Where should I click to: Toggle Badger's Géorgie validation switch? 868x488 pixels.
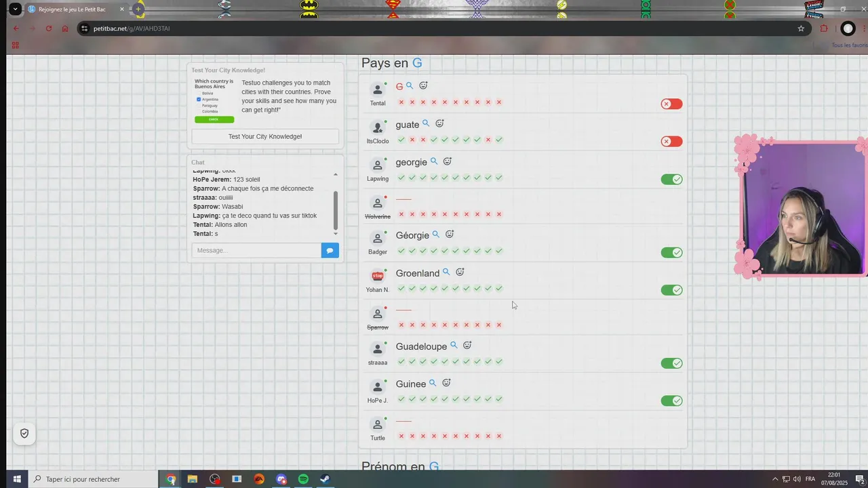click(671, 252)
